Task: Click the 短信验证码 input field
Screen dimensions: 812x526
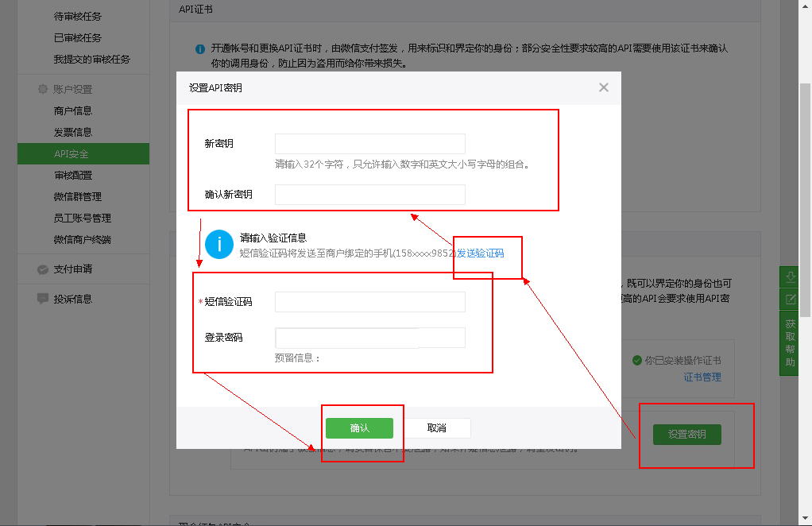Action: (x=369, y=302)
